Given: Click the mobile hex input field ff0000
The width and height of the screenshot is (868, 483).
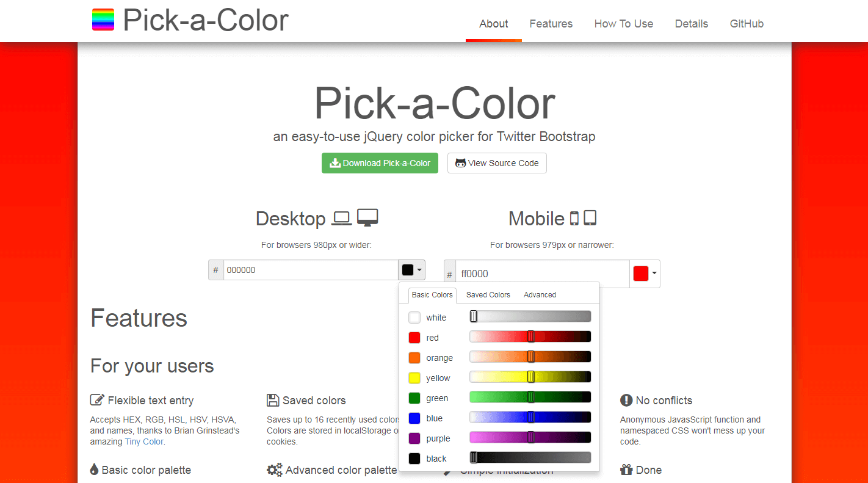Looking at the screenshot, I should pos(542,274).
